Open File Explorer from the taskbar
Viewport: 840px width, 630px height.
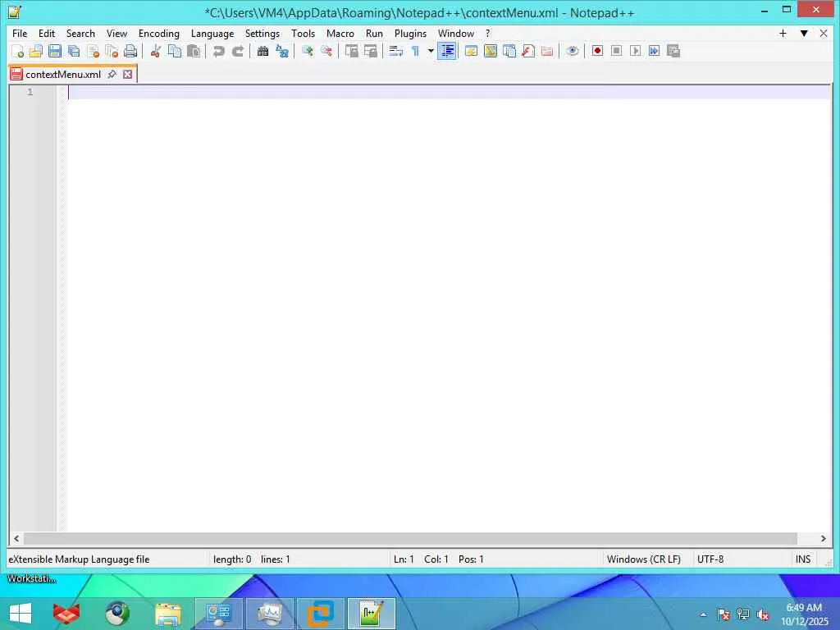click(168, 614)
